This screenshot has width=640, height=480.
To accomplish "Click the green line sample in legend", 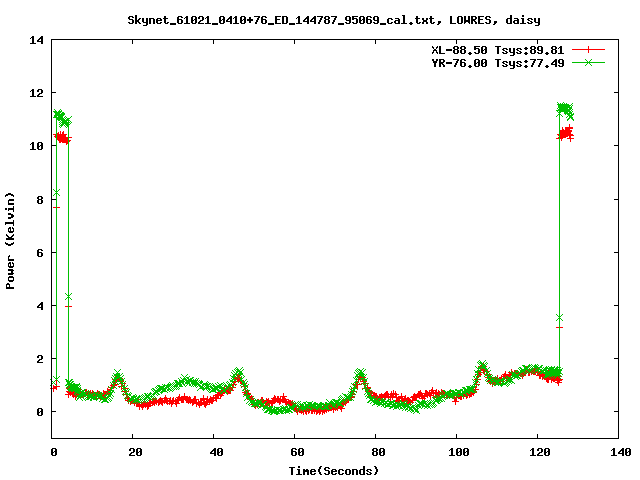I will point(589,62).
